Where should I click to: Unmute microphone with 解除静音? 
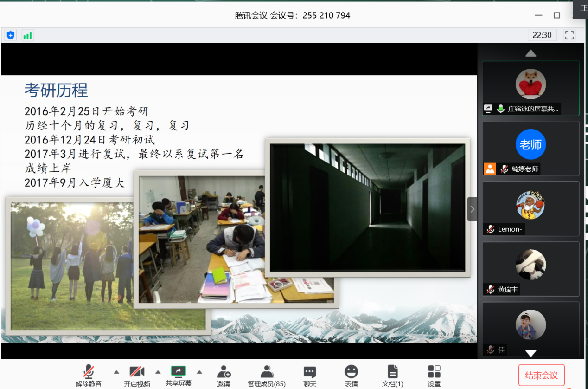click(89, 375)
